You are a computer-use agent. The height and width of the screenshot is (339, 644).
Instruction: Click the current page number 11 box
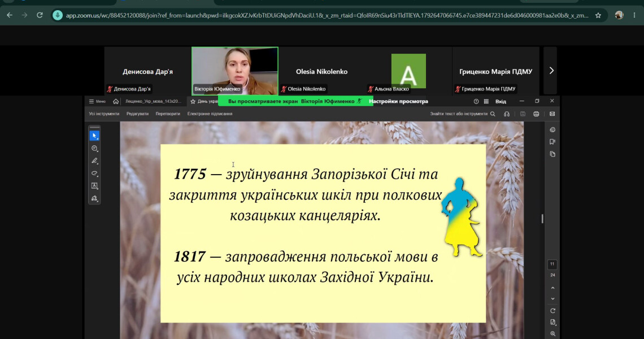pos(552,264)
